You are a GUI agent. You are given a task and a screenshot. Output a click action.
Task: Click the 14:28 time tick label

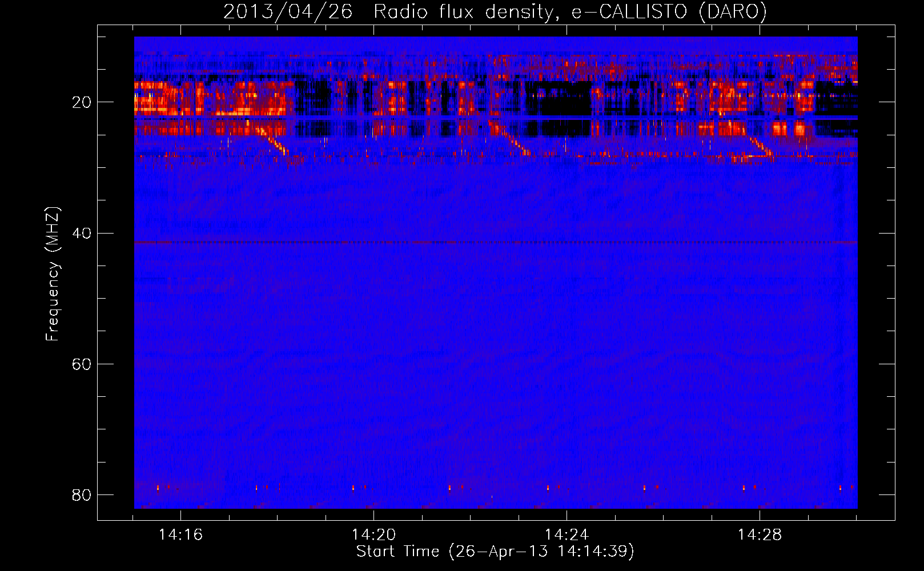760,535
